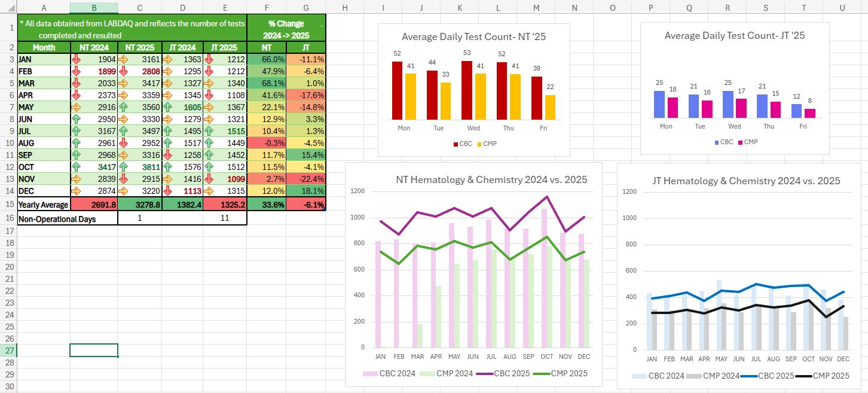
Task: Click the red down arrow in AUG NT 2025 cell
Action: (123, 144)
